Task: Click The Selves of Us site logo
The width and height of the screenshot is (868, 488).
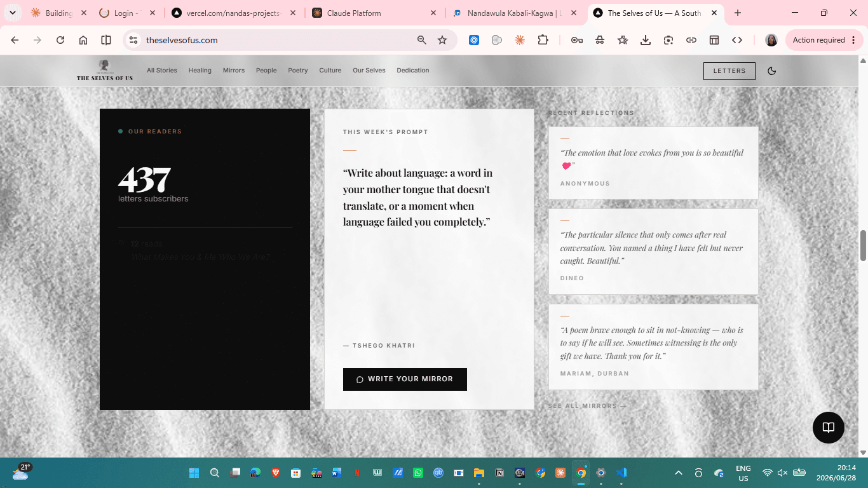Action: click(105, 71)
